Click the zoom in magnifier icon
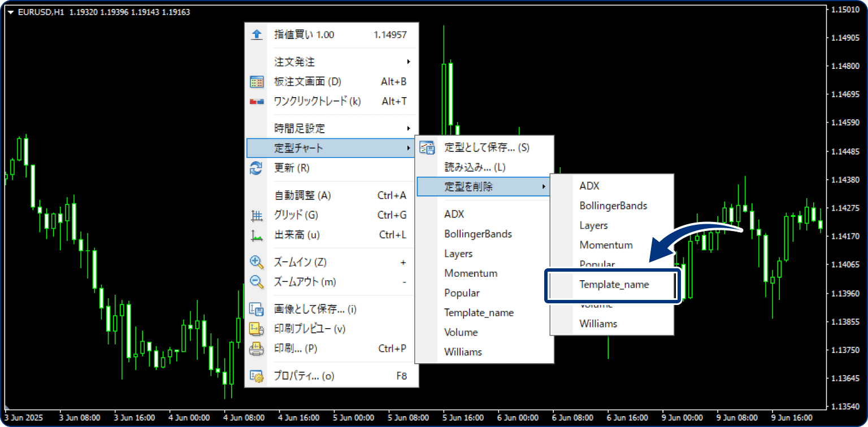 tap(257, 262)
